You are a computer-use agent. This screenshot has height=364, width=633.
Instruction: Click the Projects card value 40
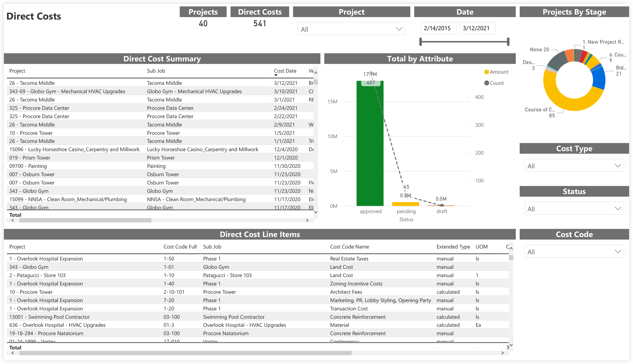pyautogui.click(x=203, y=24)
